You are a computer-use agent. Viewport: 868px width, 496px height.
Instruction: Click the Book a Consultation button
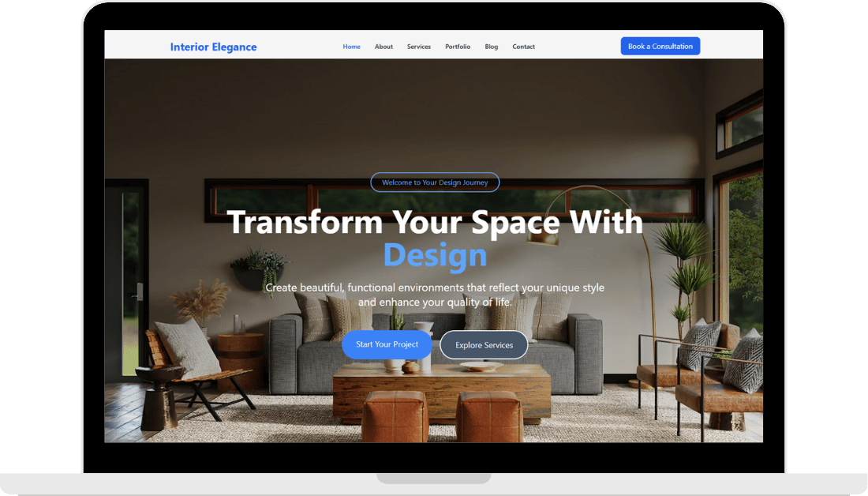click(x=660, y=46)
